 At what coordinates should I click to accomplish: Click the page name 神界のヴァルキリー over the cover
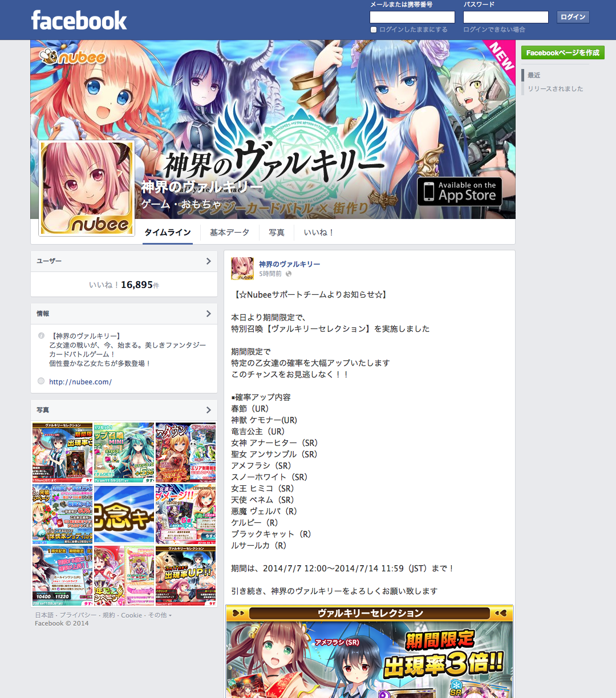(202, 188)
